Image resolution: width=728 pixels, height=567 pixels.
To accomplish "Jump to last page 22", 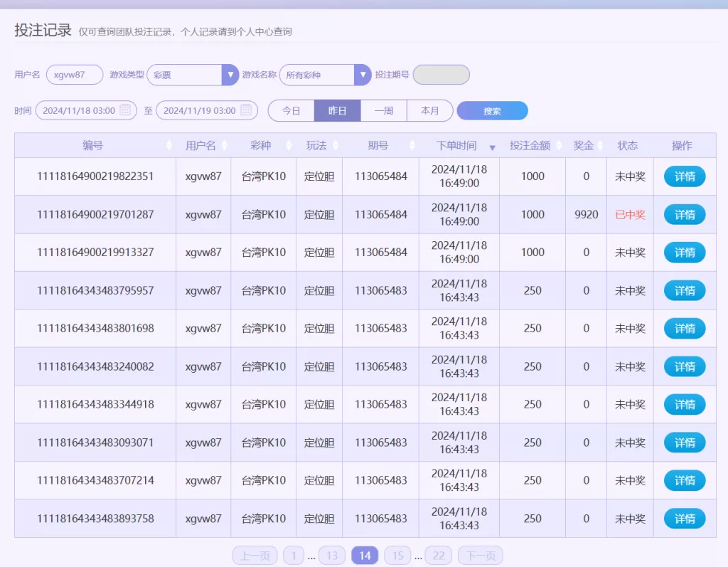I will [438, 556].
